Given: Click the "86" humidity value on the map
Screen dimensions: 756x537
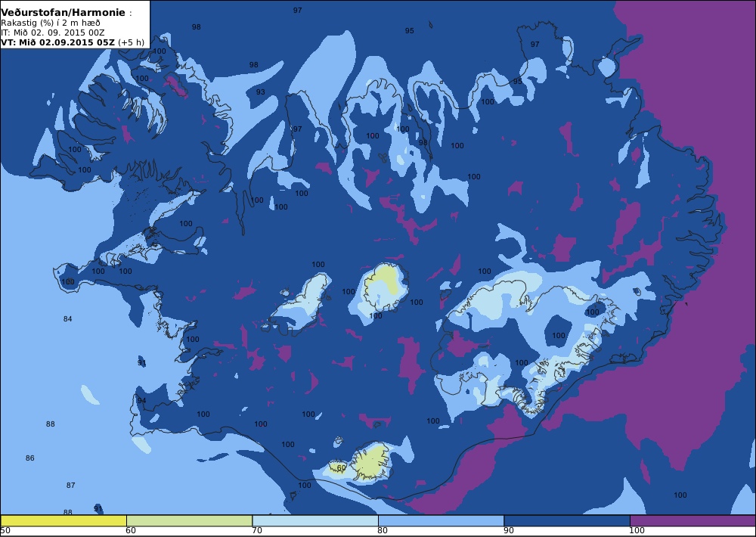Looking at the screenshot, I should (x=30, y=458).
